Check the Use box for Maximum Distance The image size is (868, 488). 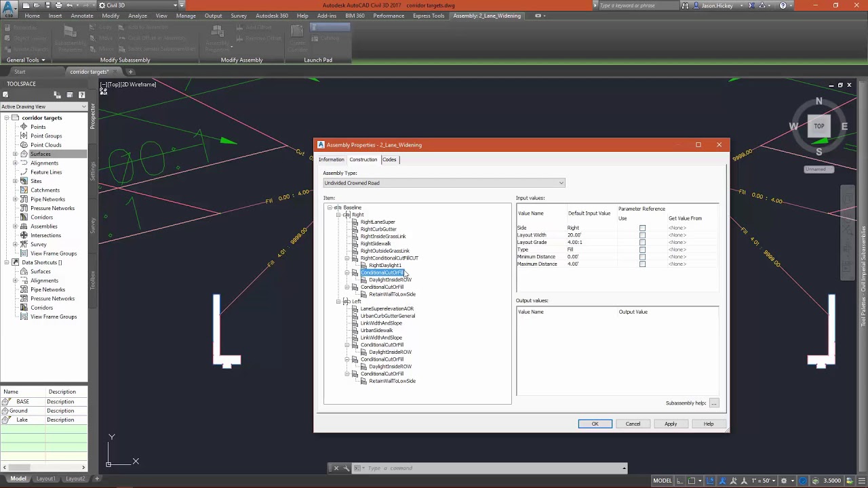[642, 264]
